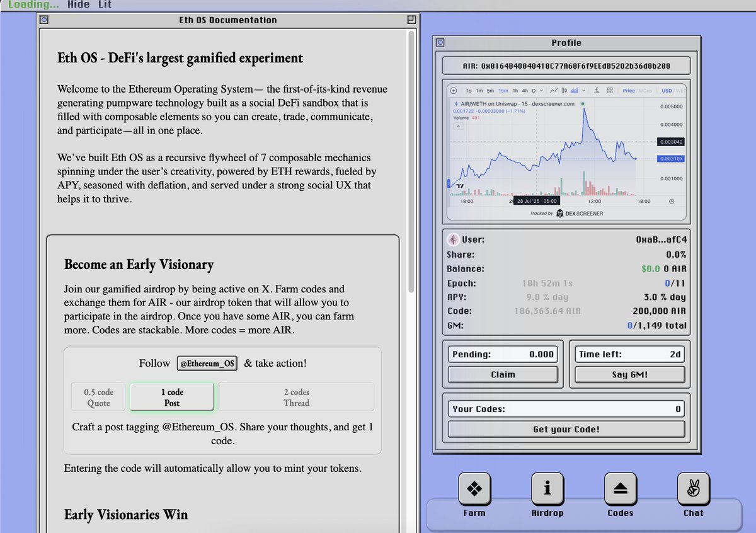Click the 0/11 epoch counter
This screenshot has width=756, height=533.
(675, 284)
